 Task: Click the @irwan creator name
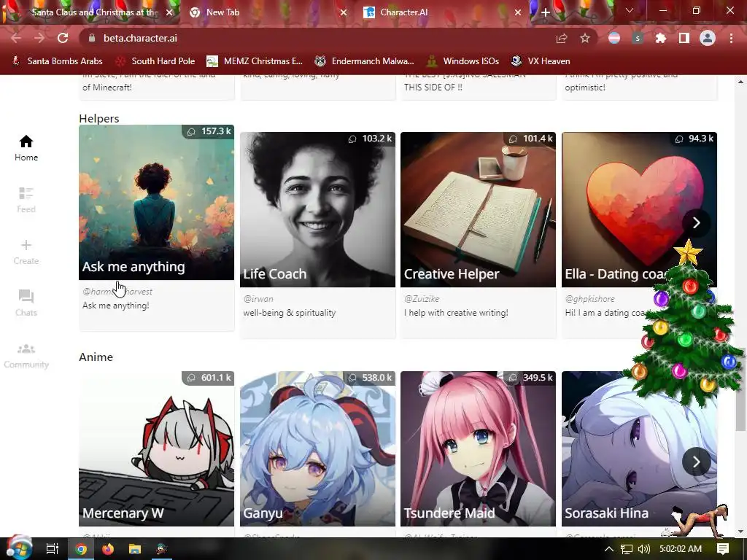[258, 298]
